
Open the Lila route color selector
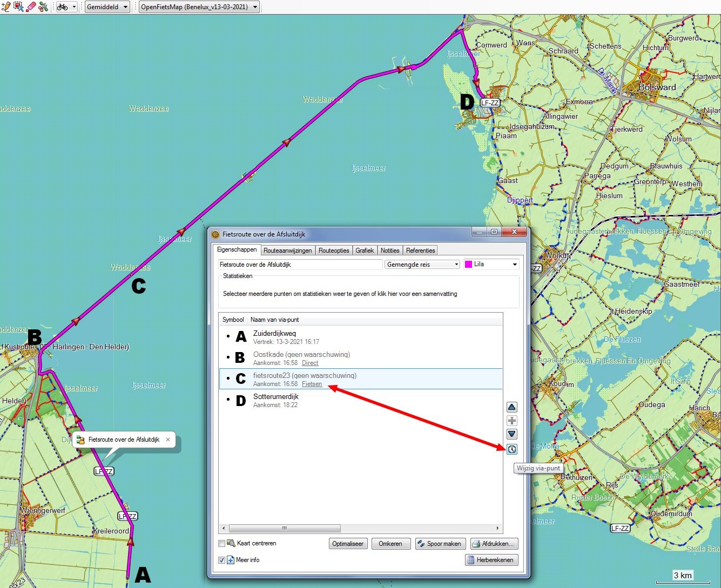[x=491, y=265]
